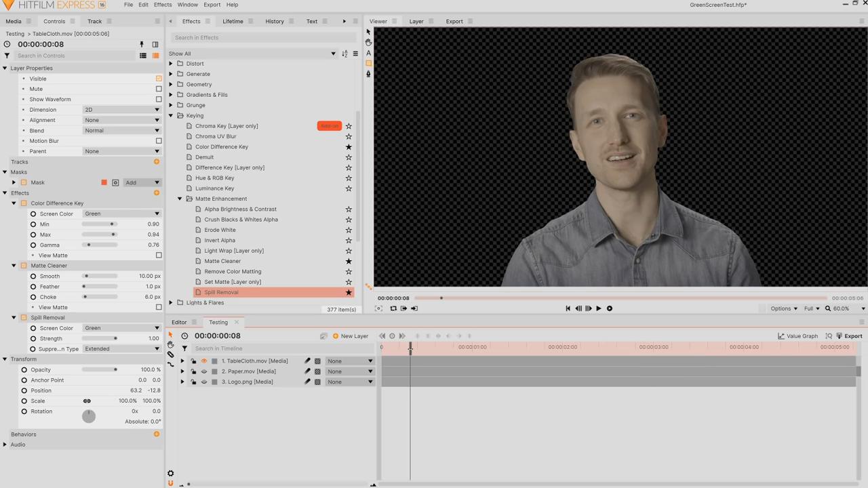Toggle the Visible checkbox
Image resolution: width=868 pixels, height=488 pixels.
159,79
